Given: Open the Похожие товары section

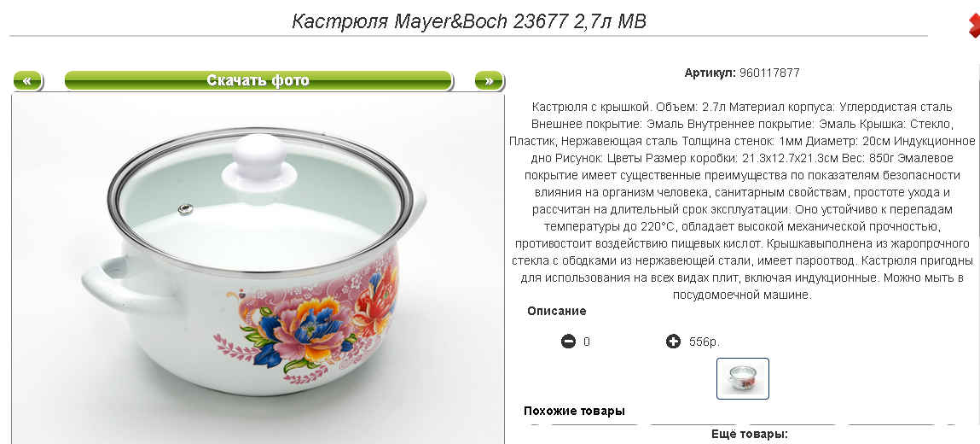Looking at the screenshot, I should [x=574, y=411].
